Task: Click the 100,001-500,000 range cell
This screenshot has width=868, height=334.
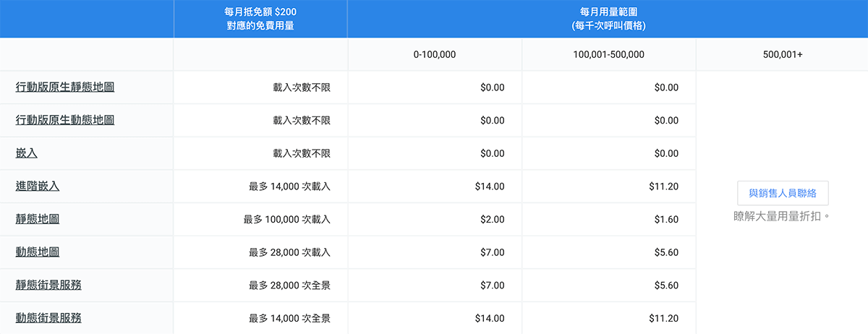Action: pos(608,54)
